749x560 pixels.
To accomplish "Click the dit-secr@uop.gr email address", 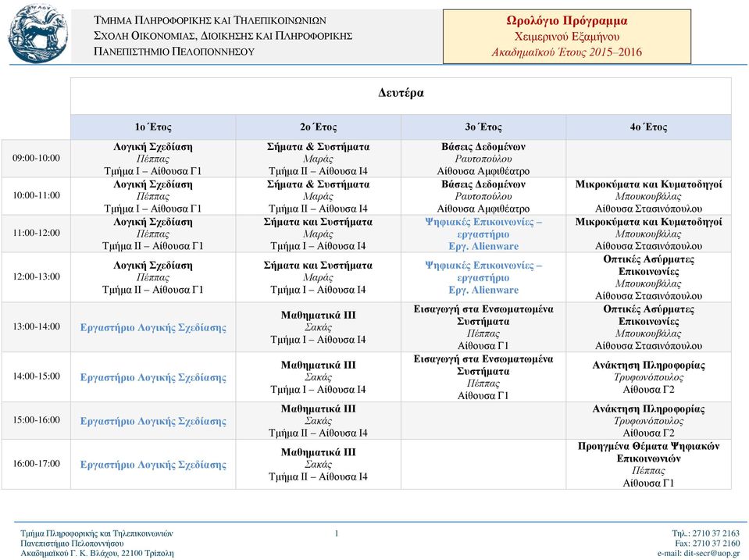I will (712, 553).
